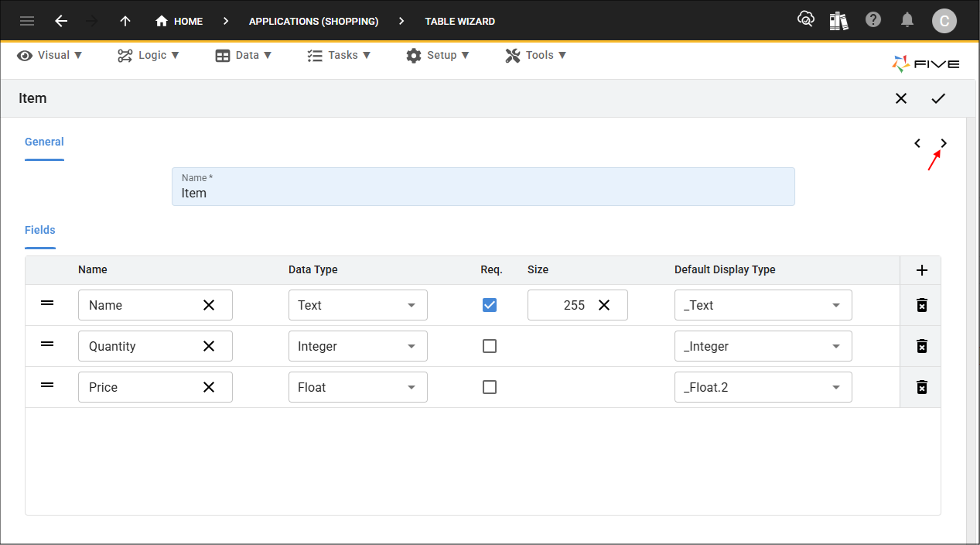Open the notifications bell

click(x=908, y=20)
